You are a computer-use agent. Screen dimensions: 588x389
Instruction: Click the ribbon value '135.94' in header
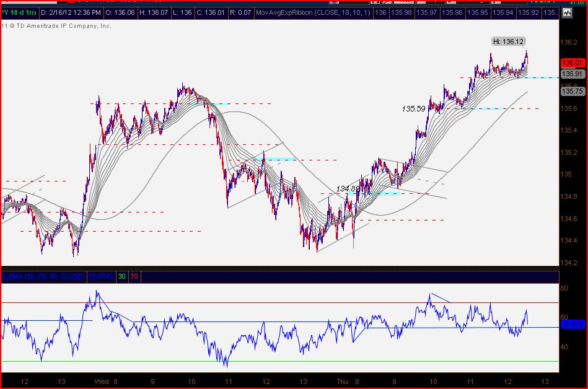503,13
